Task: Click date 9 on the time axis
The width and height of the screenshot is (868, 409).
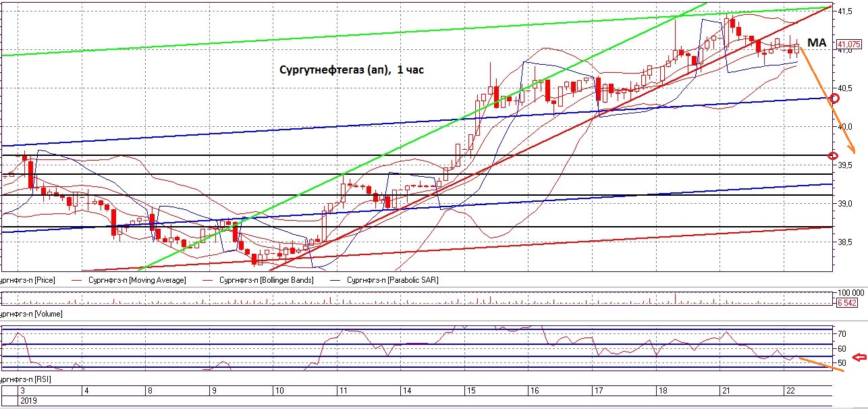Action: coord(214,391)
